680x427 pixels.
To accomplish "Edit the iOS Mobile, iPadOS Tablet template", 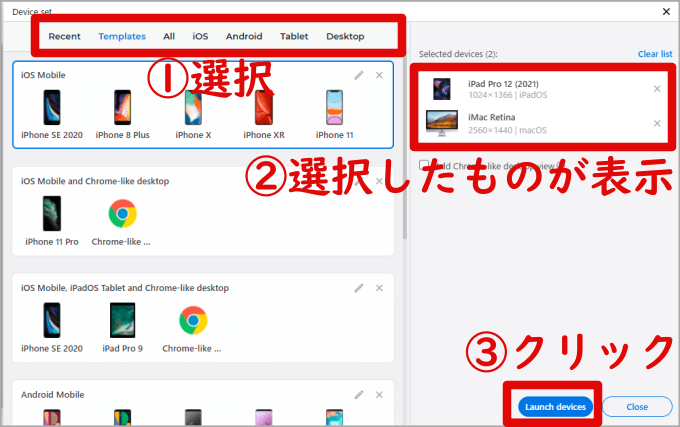I will [359, 288].
